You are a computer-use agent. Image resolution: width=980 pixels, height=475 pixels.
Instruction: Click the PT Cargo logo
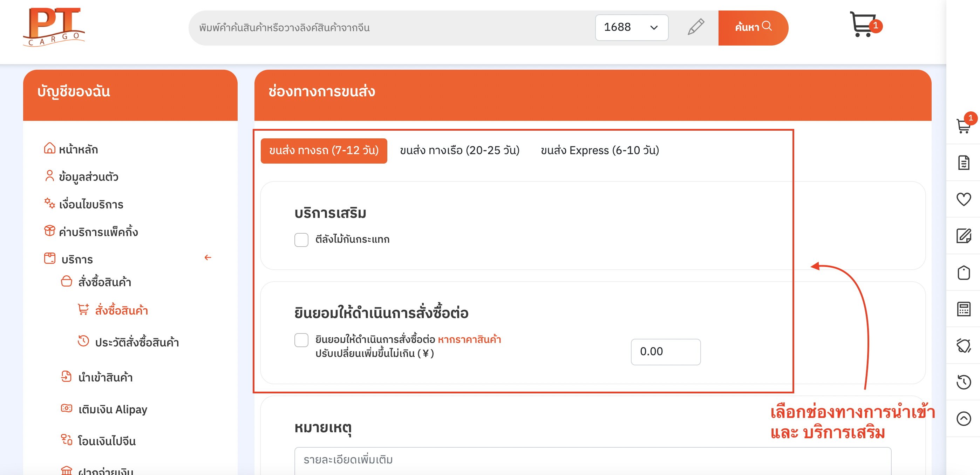pyautogui.click(x=54, y=27)
